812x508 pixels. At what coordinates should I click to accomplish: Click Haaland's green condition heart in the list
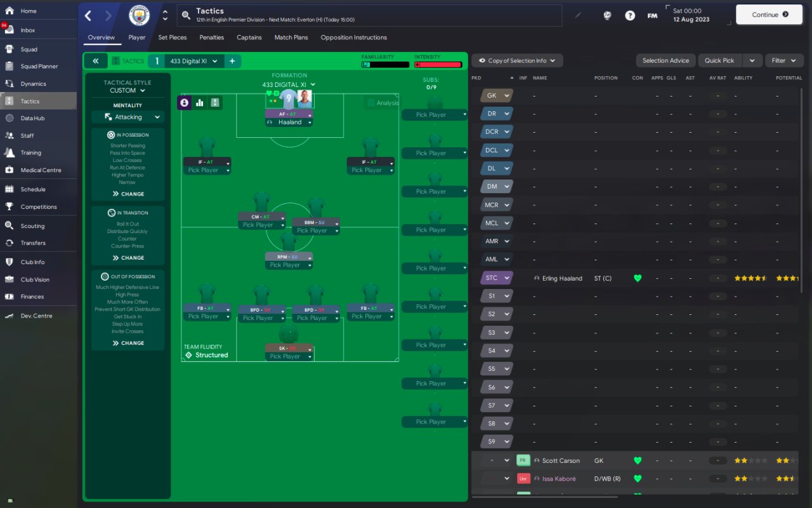pyautogui.click(x=638, y=278)
